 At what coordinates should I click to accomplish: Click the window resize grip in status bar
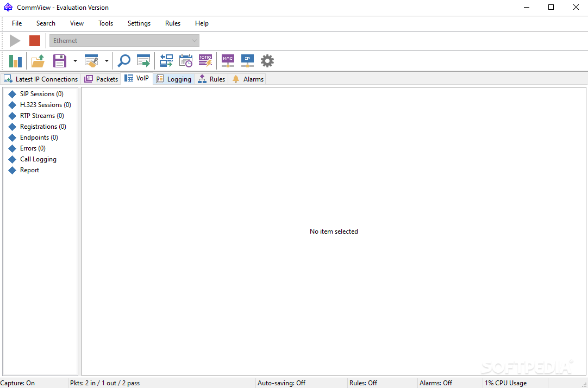584,384
